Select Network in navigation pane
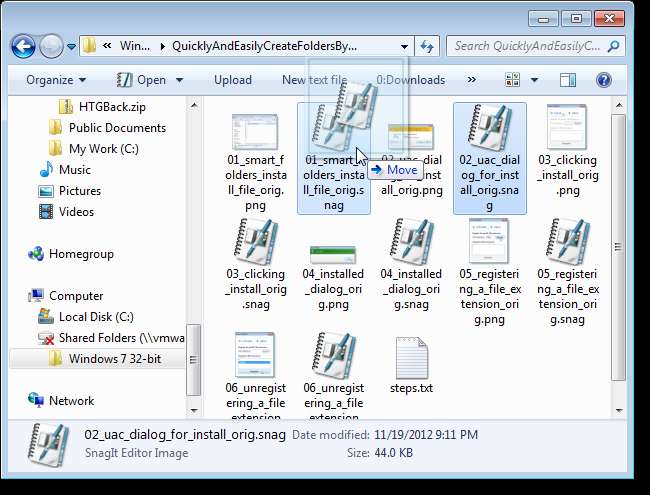This screenshot has height=495, width=650. point(61,400)
